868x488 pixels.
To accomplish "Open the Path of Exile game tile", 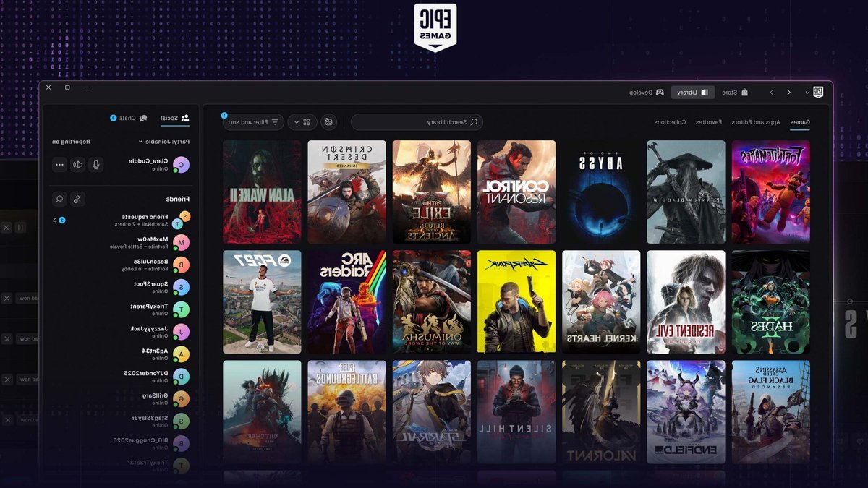I will point(432,192).
